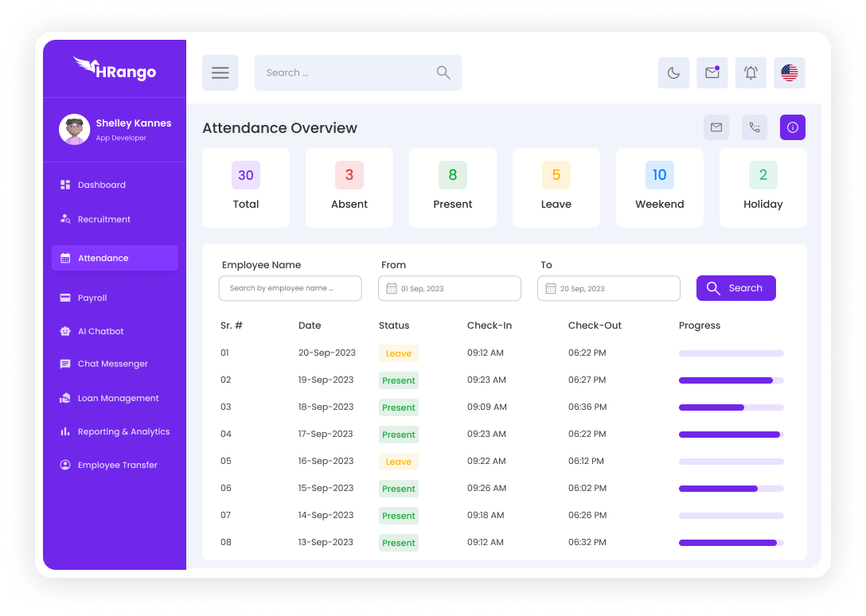Click the phone call icon beside Attendance Overview

click(x=755, y=127)
